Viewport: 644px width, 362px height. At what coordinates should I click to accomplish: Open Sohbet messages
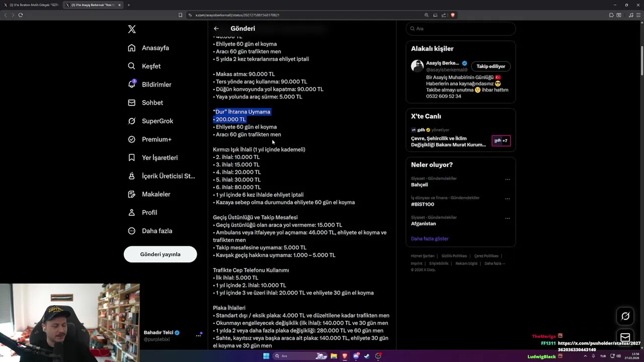(x=146, y=103)
